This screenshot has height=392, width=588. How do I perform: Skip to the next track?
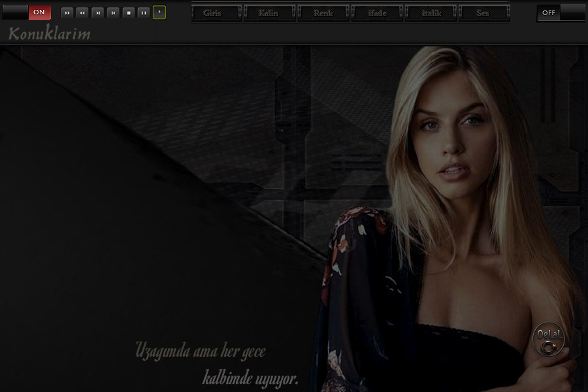coord(98,12)
